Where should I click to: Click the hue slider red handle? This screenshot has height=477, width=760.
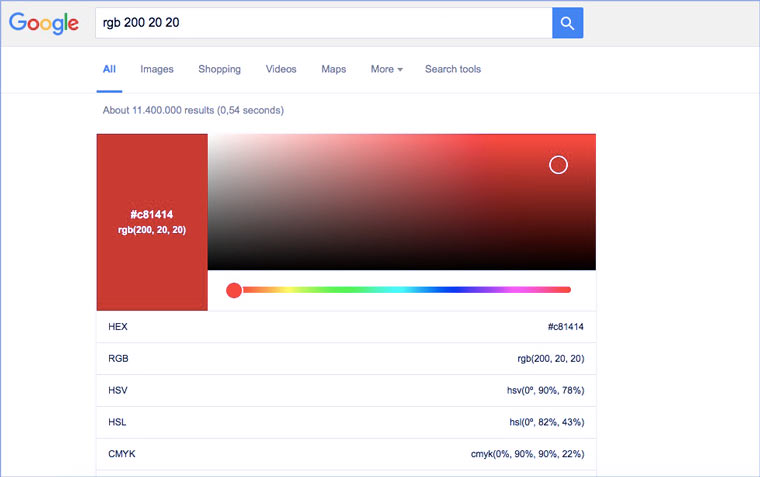coord(234,290)
